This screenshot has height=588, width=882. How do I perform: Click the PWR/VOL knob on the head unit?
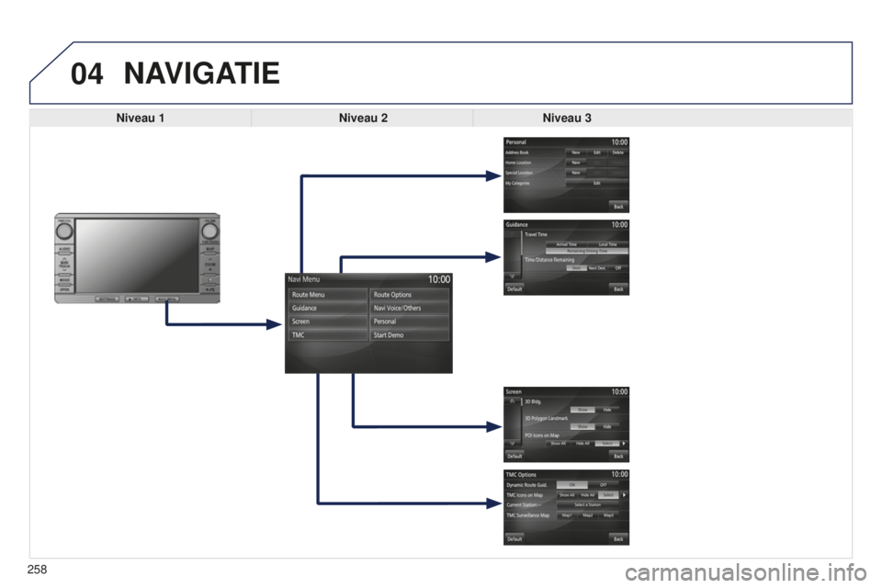[64, 231]
